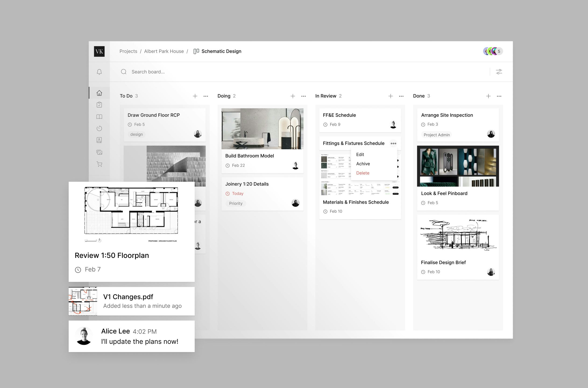Screen dimensions: 588x388
Task: Open board filter settings sliders icon
Action: click(x=499, y=72)
